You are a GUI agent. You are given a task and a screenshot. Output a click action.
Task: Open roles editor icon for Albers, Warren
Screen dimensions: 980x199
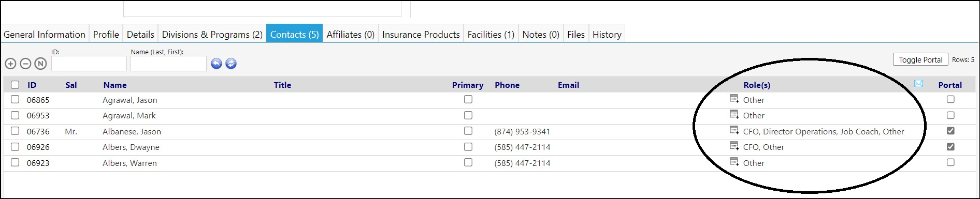tap(734, 162)
